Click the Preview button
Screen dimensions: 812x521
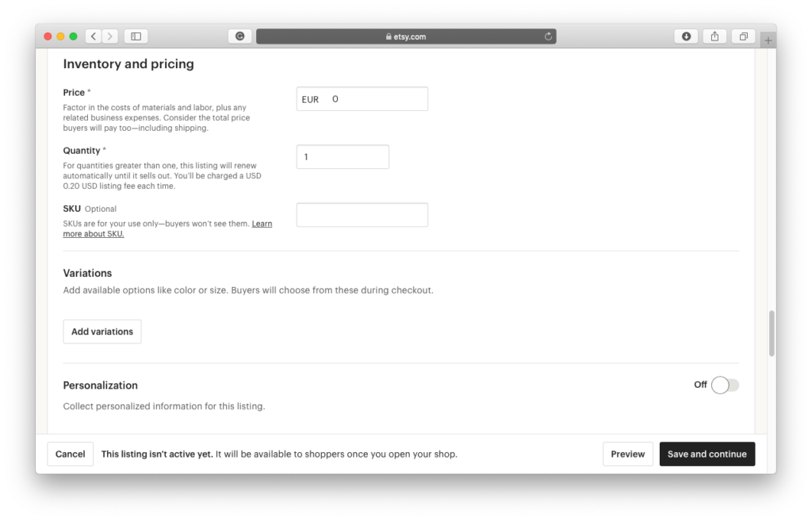(627, 454)
